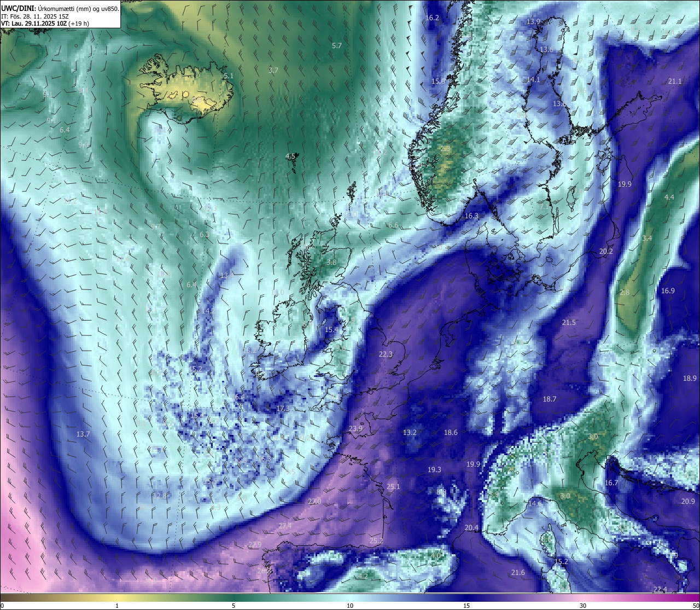Click the yellow part of the color scale near 1
The height and width of the screenshot is (610, 700).
[117, 597]
